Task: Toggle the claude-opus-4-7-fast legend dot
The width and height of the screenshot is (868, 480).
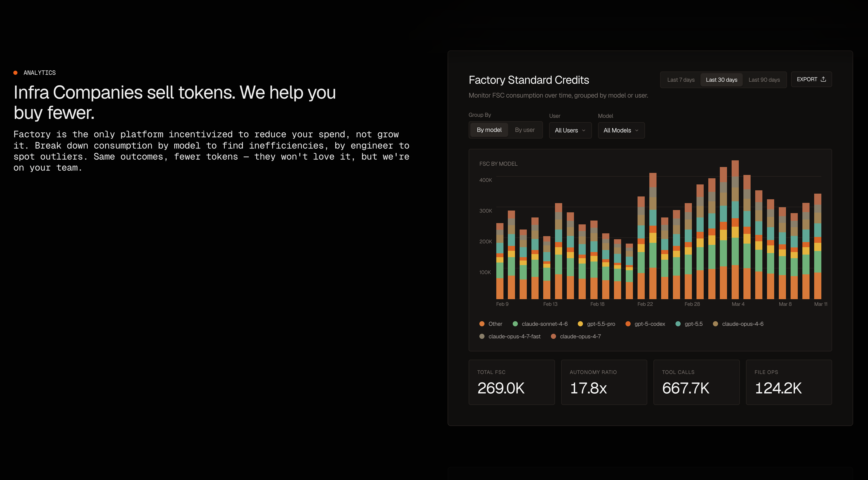Action: (482, 336)
